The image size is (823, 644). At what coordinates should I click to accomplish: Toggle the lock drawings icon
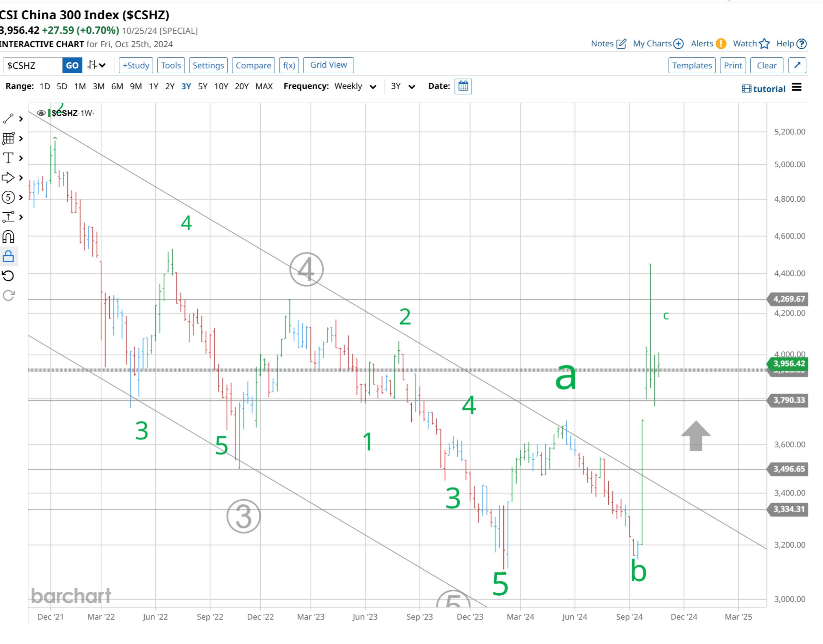pyautogui.click(x=8, y=256)
